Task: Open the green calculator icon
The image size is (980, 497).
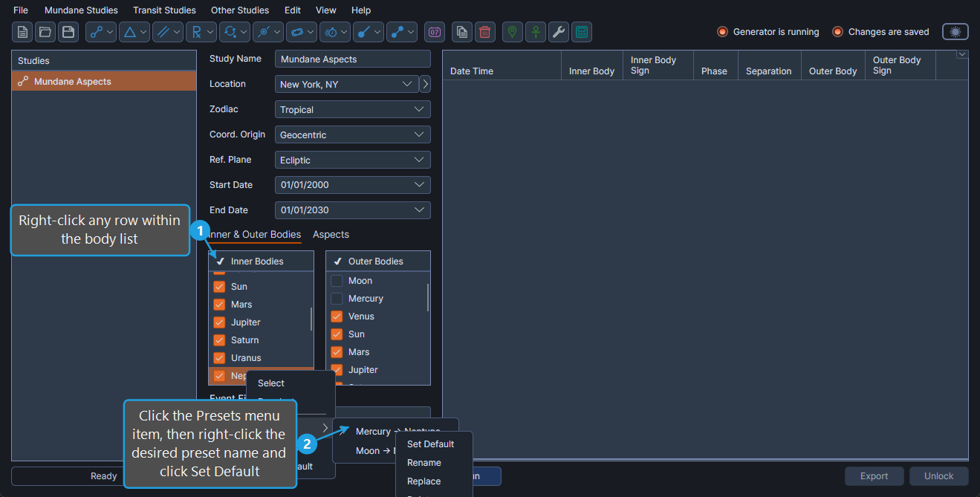Action: pyautogui.click(x=582, y=32)
